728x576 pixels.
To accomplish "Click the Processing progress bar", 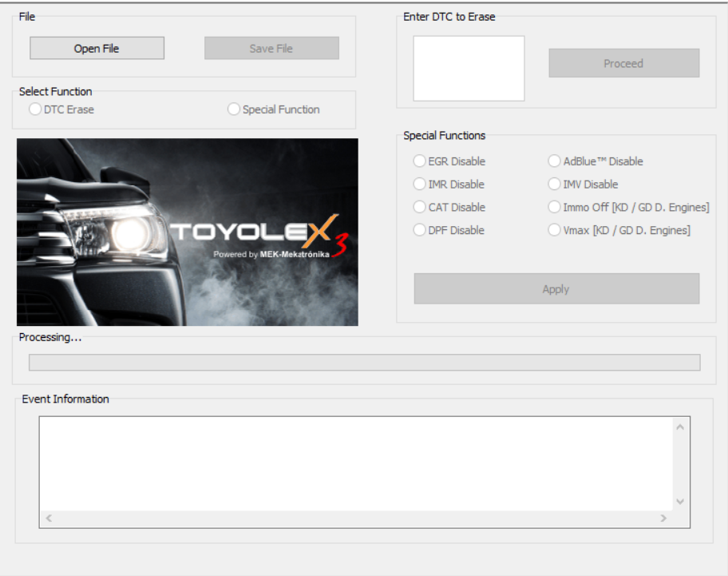I will (x=364, y=361).
